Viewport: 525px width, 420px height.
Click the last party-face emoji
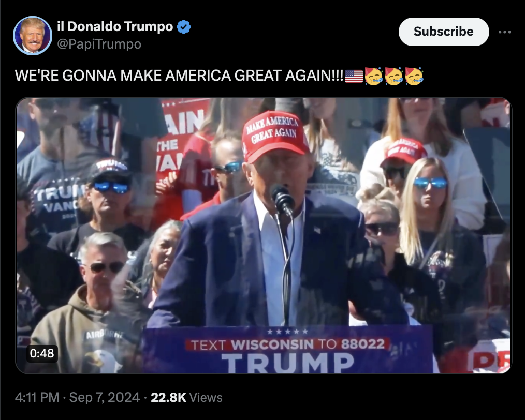414,76
